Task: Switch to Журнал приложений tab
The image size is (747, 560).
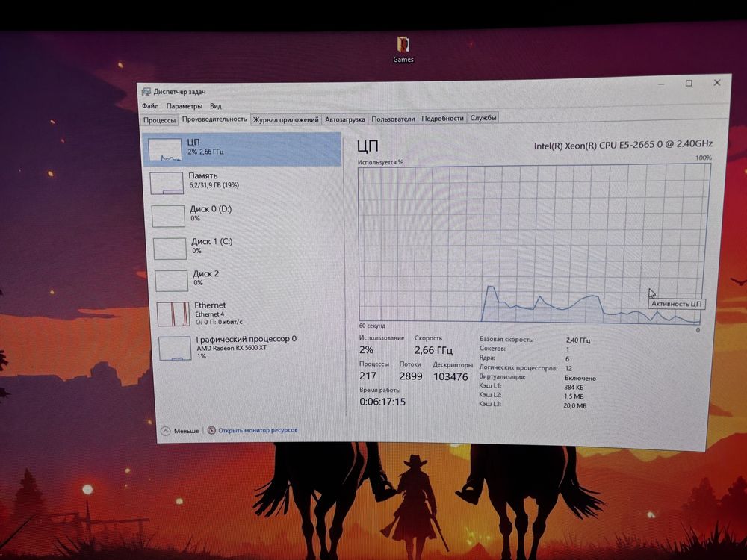Action: (286, 119)
